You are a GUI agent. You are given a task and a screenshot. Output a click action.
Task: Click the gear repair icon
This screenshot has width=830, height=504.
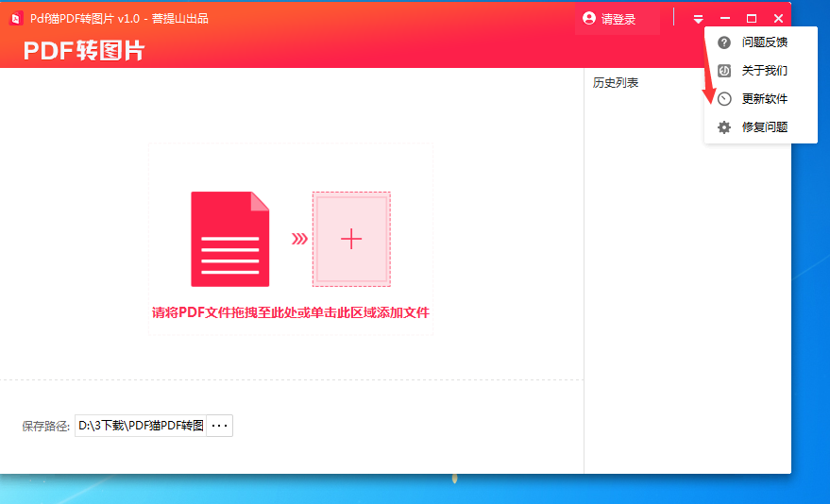click(x=724, y=126)
